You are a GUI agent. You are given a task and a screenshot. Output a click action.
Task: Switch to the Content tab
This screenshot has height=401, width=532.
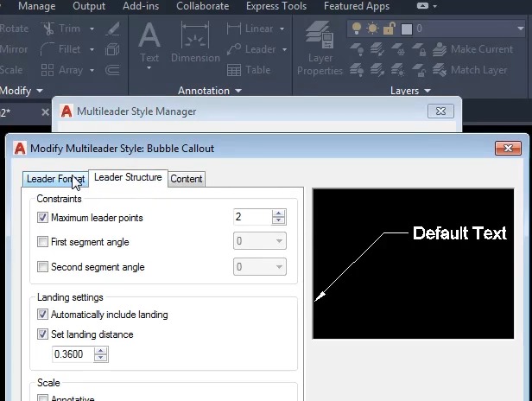[187, 179]
